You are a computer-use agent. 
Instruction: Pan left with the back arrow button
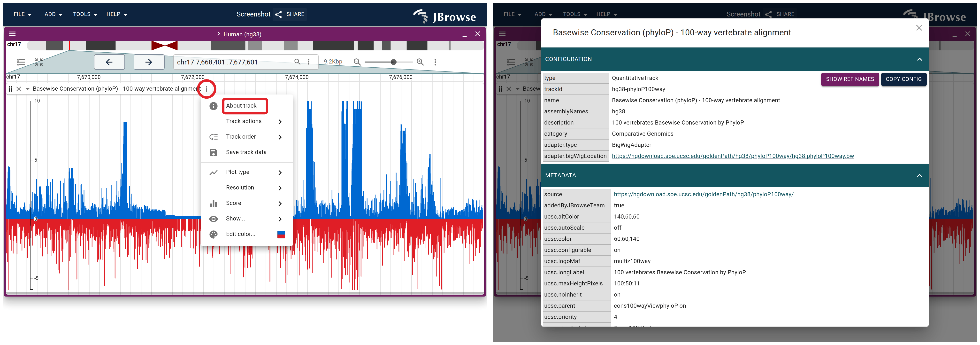pos(109,62)
